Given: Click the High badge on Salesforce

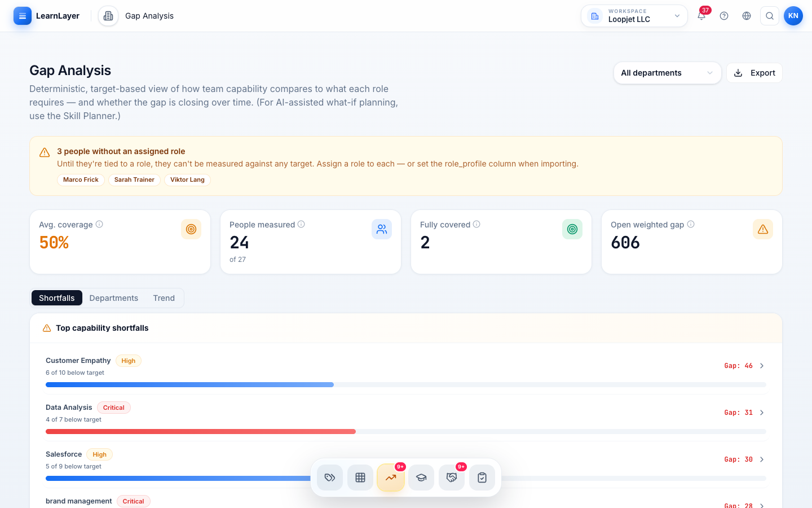Looking at the screenshot, I should pos(100,454).
